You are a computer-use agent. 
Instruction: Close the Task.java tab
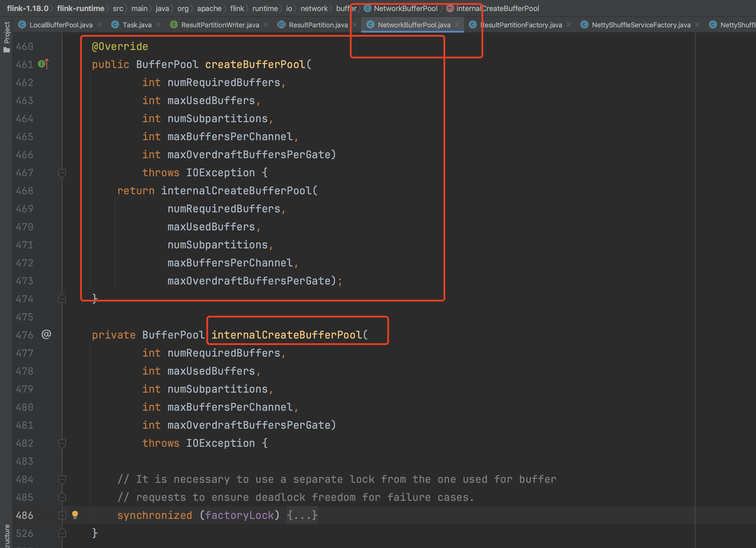[158, 25]
